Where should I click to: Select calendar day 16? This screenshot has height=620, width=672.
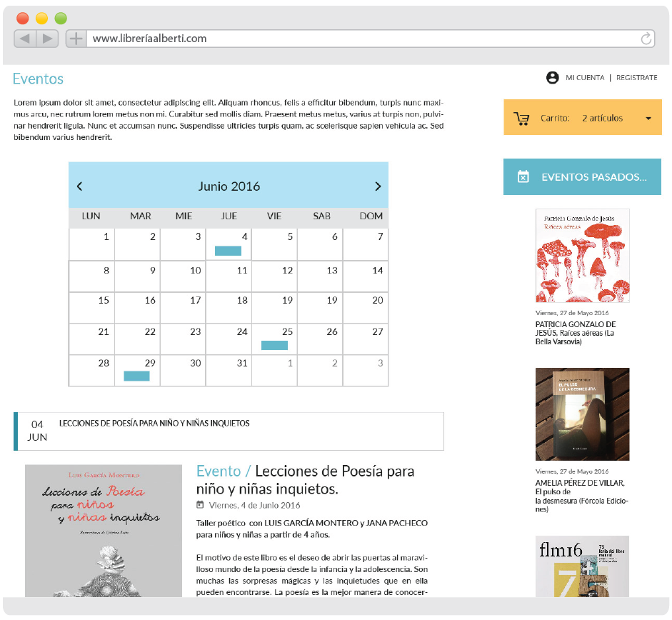(x=137, y=308)
